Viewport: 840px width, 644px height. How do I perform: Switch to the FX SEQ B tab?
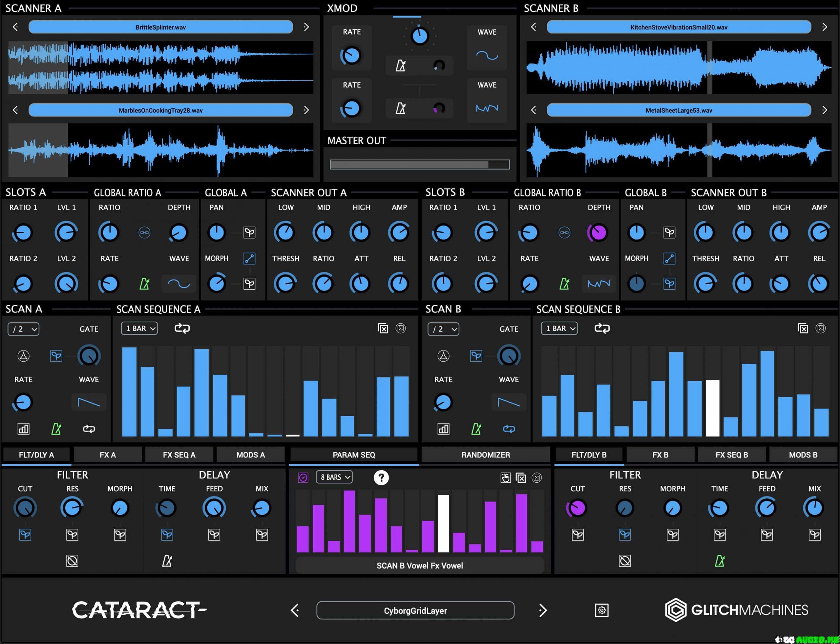[x=732, y=455]
